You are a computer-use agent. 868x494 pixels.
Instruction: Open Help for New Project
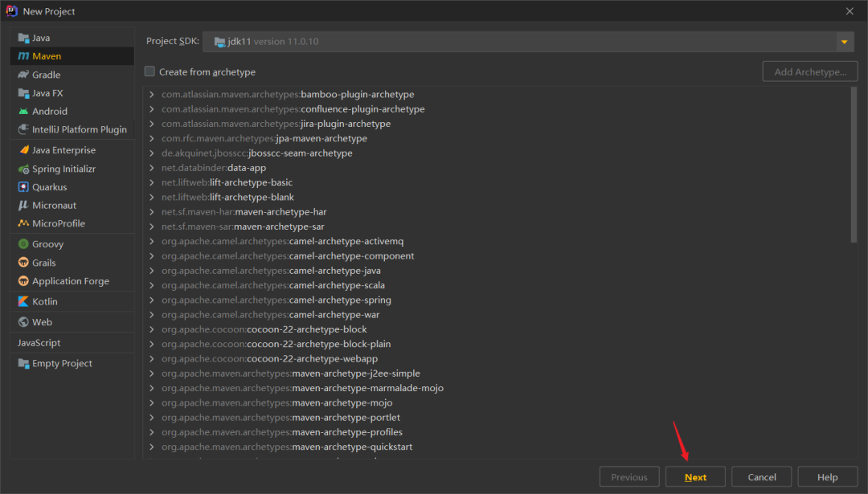pos(828,477)
